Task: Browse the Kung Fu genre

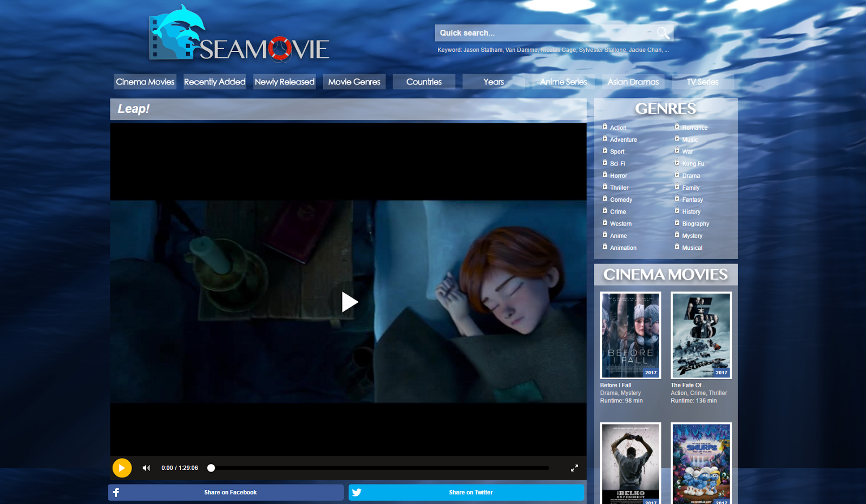Action: point(693,163)
